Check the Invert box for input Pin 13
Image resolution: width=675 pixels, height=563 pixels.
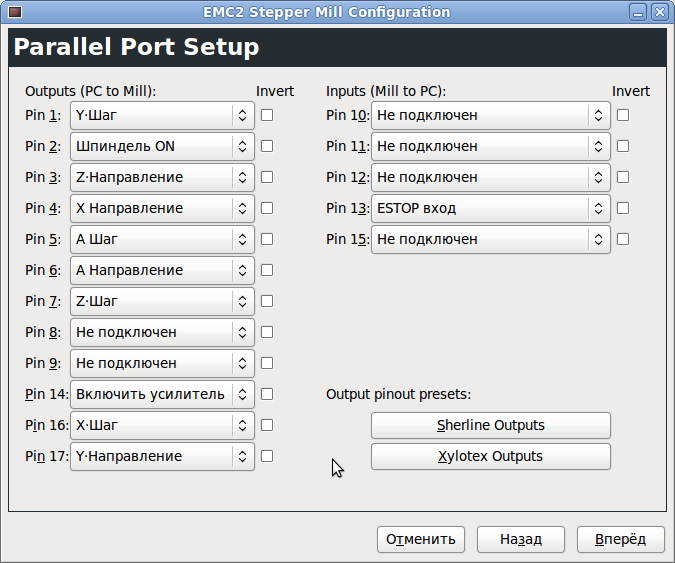click(x=623, y=208)
